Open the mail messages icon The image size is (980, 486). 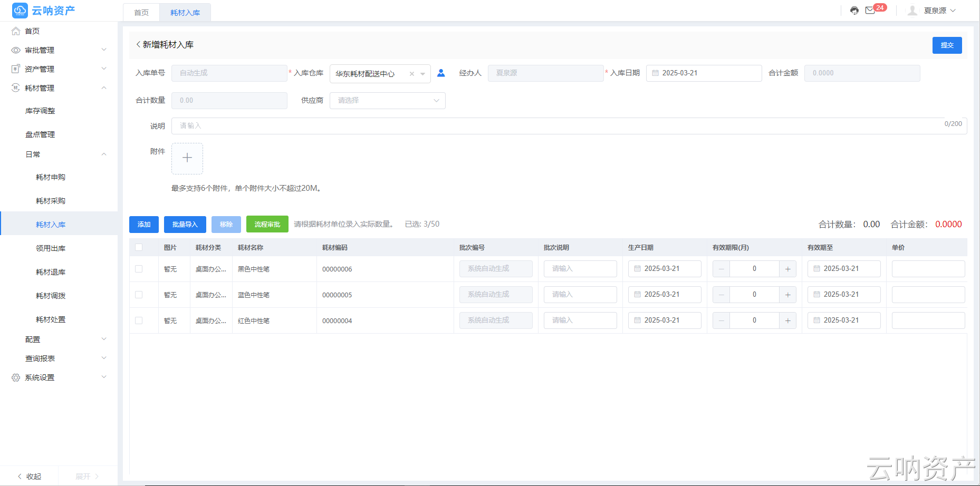(x=870, y=11)
